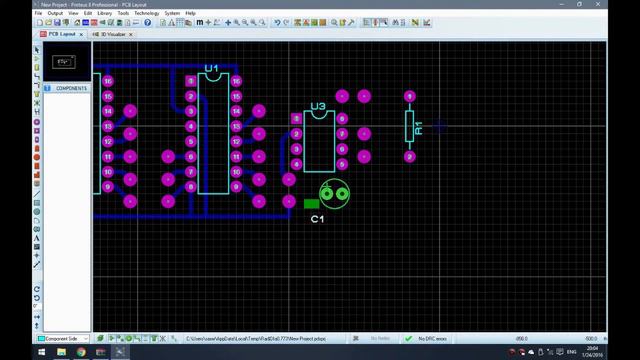Select the 2D text 'A' tool
Viewport: 640px width, 360px height.
coord(37,238)
